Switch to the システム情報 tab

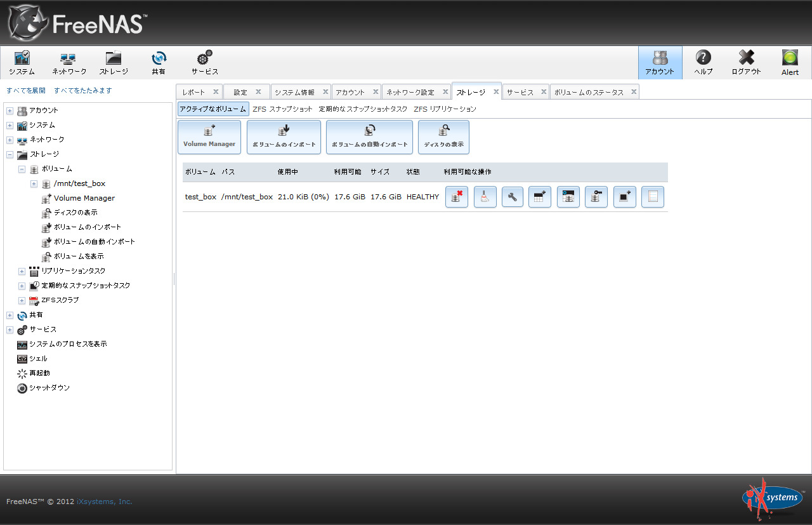click(x=295, y=93)
